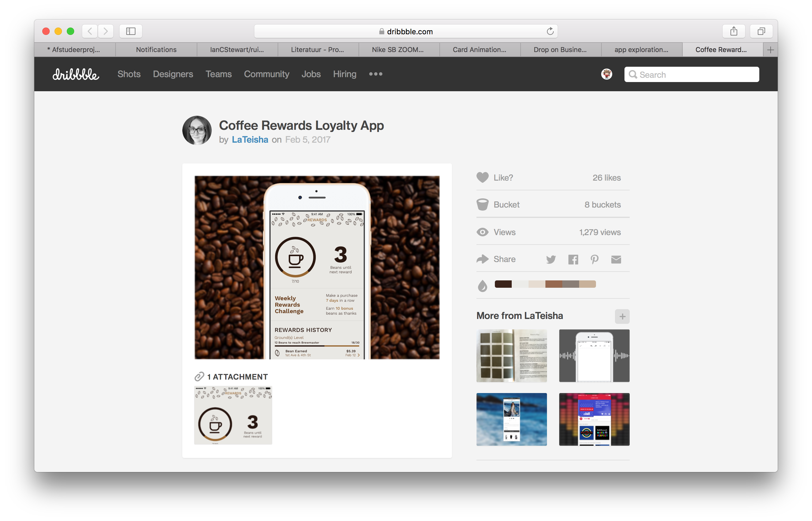This screenshot has width=812, height=521.
Task: Click the email share icon
Action: pyautogui.click(x=616, y=258)
